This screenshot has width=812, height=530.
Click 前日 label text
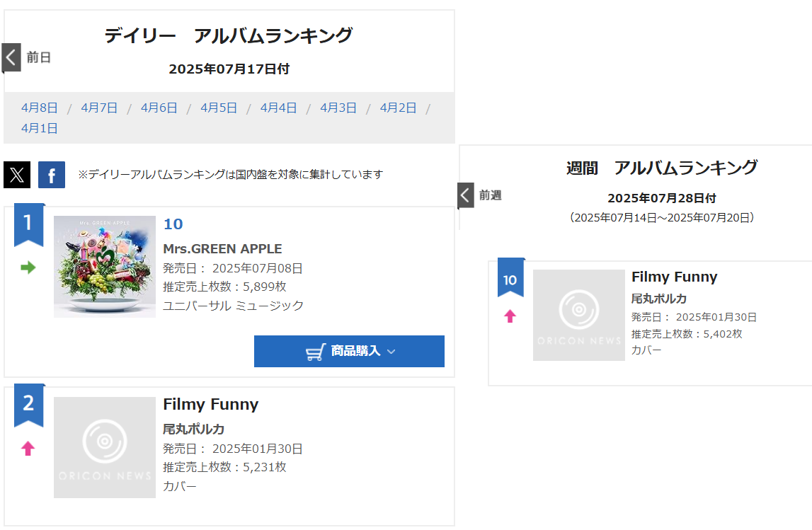[x=39, y=57]
